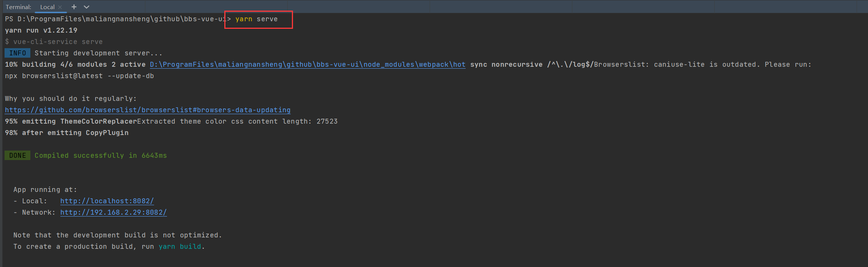Viewport: 868px width, 267px height.
Task: Click the Compiled successfully in 6643ms message
Action: click(101, 155)
